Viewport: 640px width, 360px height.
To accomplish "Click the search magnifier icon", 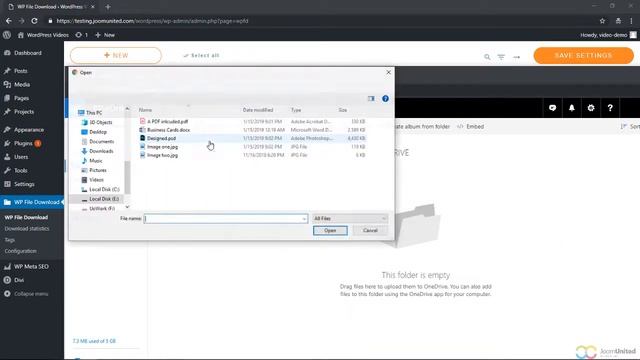I will [487, 57].
